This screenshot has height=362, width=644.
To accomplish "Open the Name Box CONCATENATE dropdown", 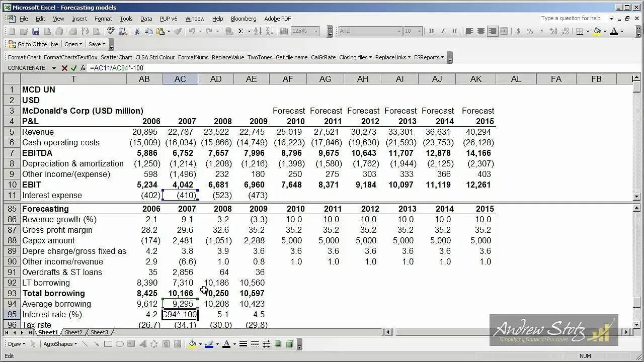I will click(x=54, y=68).
